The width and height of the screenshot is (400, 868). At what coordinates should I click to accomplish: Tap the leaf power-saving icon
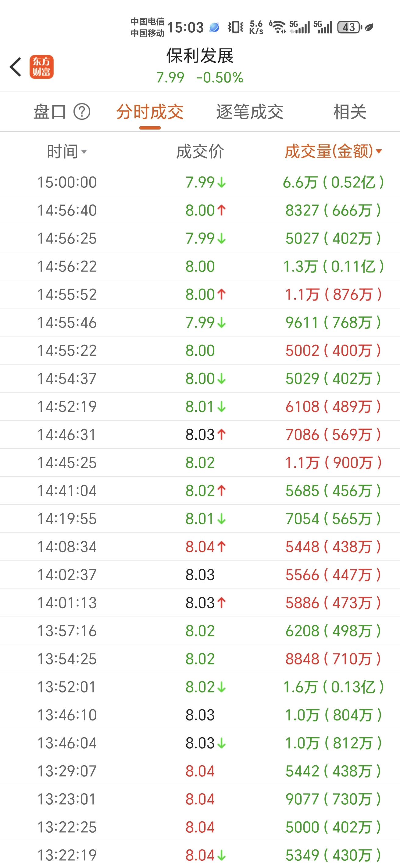click(369, 27)
